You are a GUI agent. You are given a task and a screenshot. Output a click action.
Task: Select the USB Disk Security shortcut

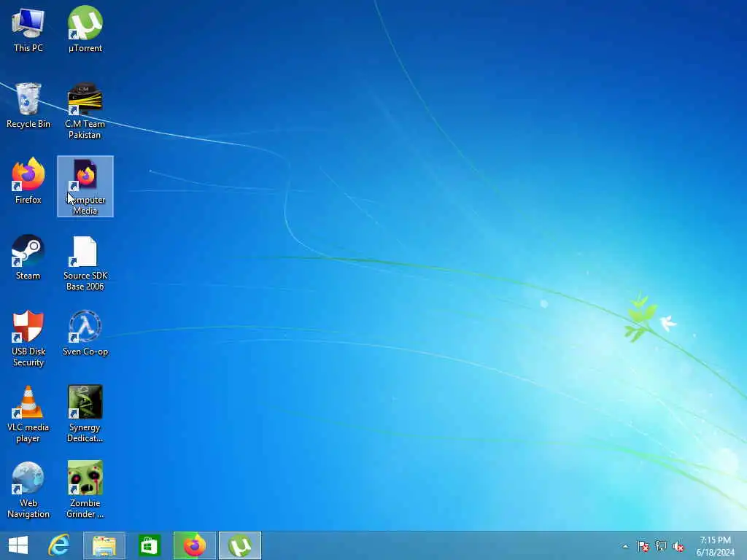28,338
